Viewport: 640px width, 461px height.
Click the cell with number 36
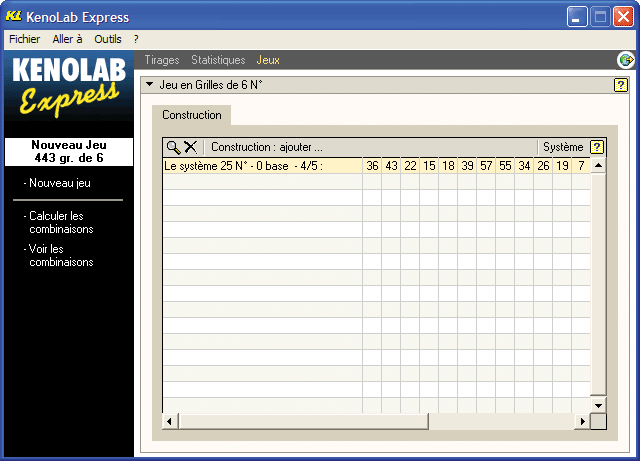pos(372,166)
